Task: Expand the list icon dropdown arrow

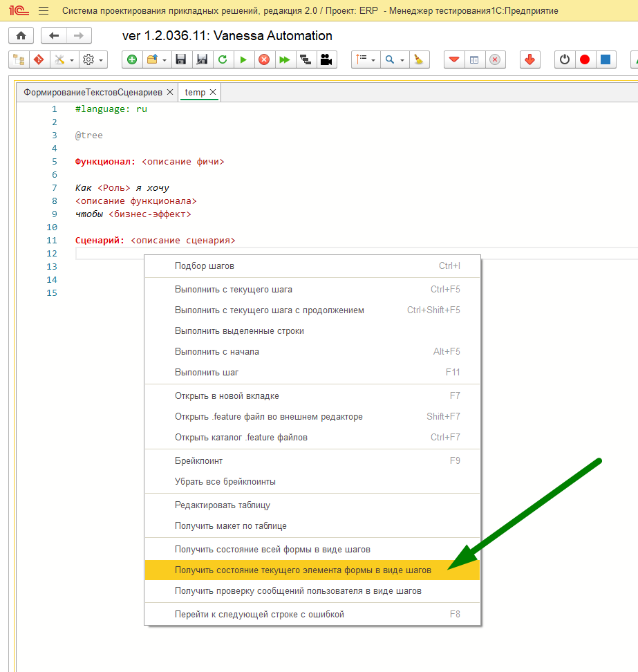Action: click(373, 60)
